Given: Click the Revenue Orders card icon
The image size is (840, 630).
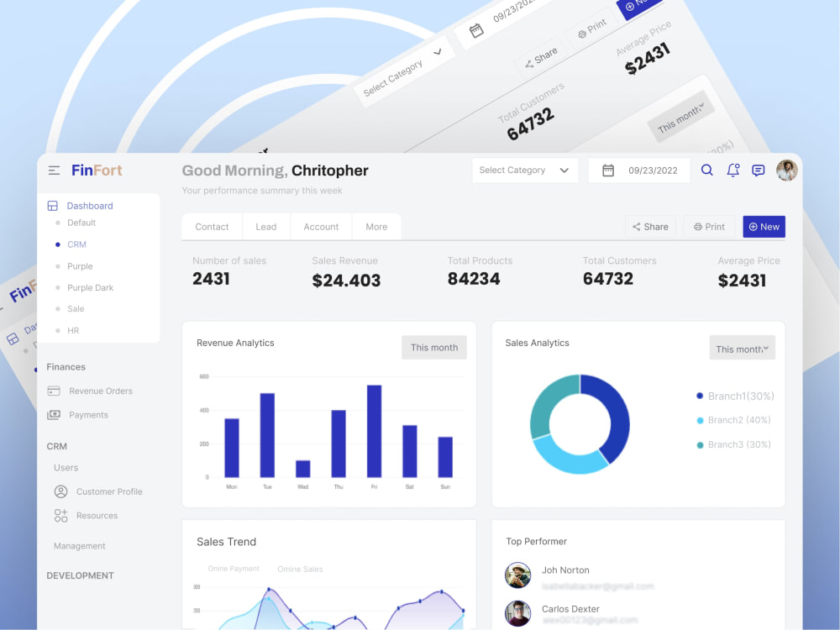Looking at the screenshot, I should coord(54,391).
